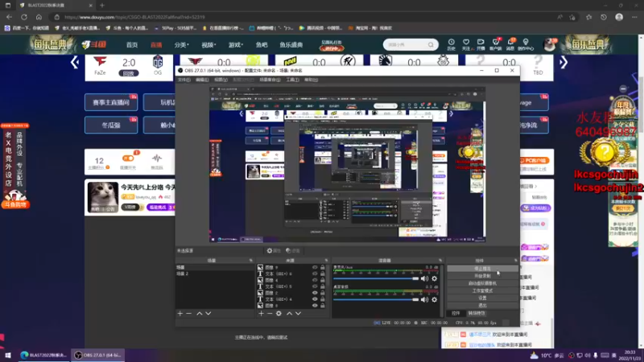Image resolution: width=644 pixels, height=362 pixels.
Task: Open Douyu 创作中心 creator center icon
Action: (526, 45)
